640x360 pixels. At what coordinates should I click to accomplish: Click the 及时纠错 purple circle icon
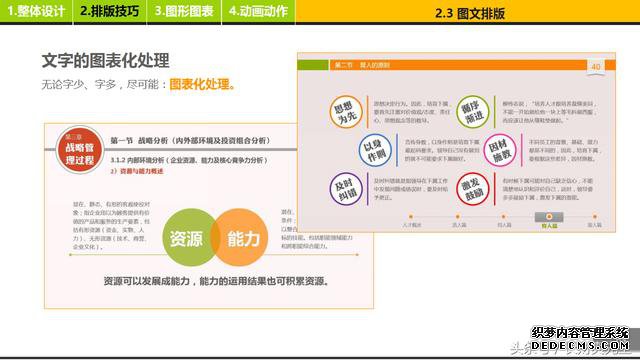pyautogui.click(x=346, y=189)
